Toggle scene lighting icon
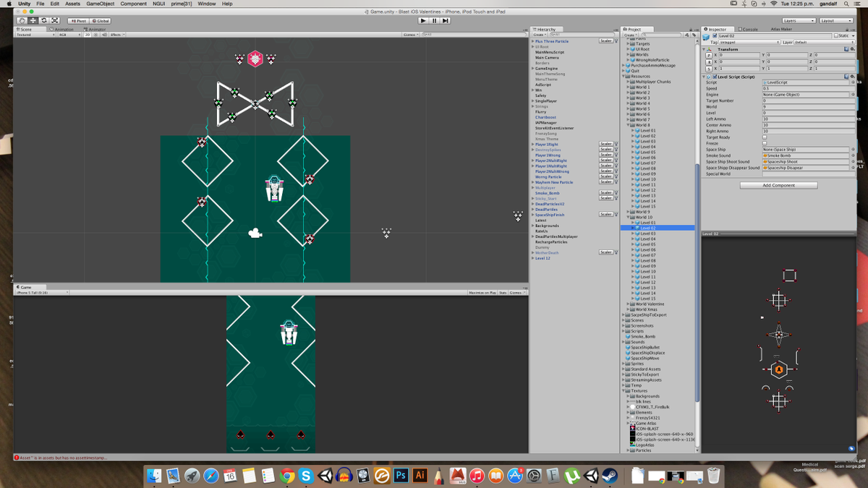868x488 pixels. (96, 34)
